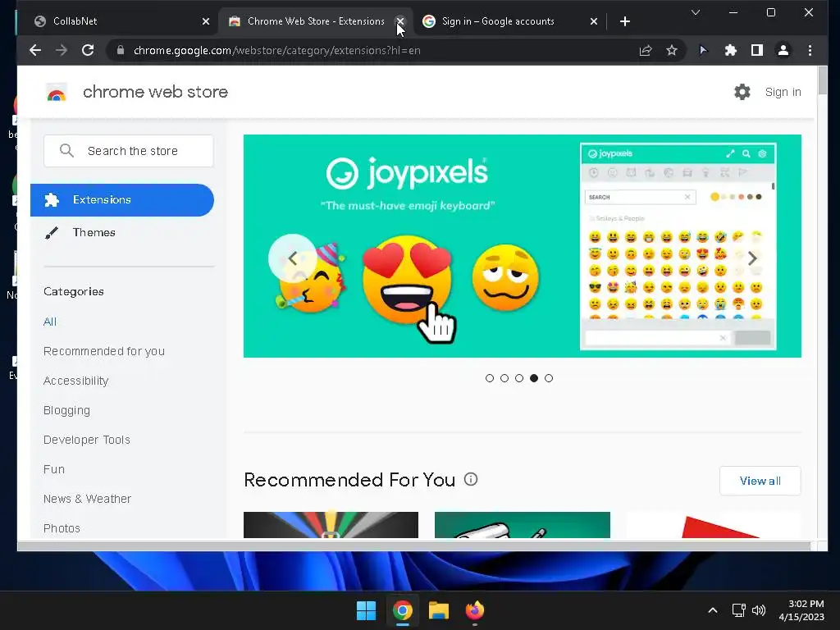
Task: Show hidden system tray icons
Action: [713, 610]
